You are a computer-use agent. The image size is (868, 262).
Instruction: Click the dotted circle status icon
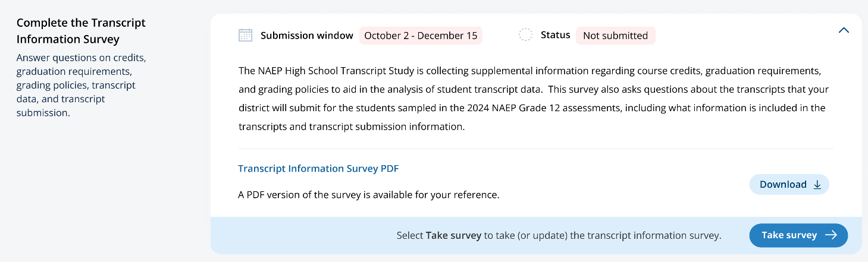click(x=525, y=35)
